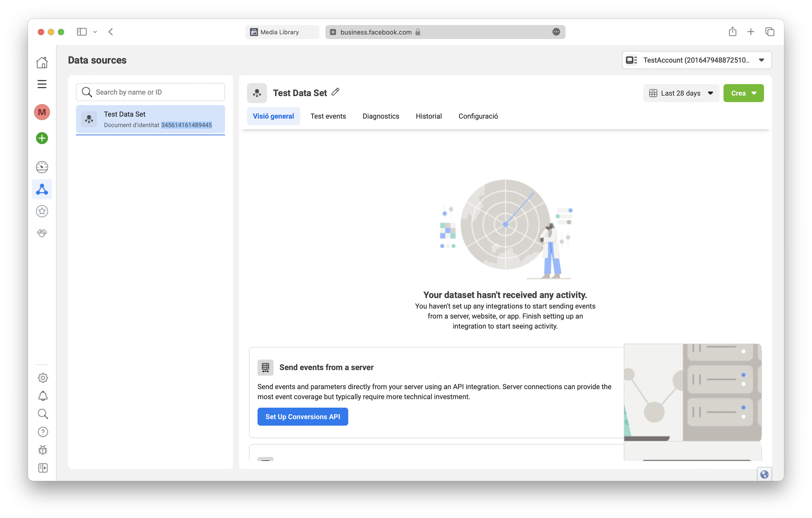The width and height of the screenshot is (812, 518).
Task: Open the partnerships handshake icon
Action: coord(42,233)
